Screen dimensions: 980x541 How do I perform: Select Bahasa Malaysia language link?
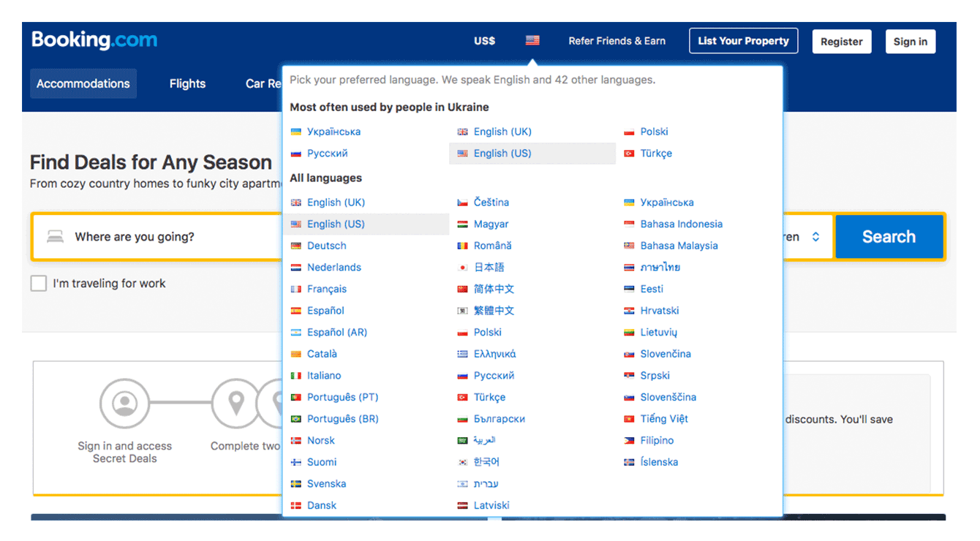click(679, 246)
